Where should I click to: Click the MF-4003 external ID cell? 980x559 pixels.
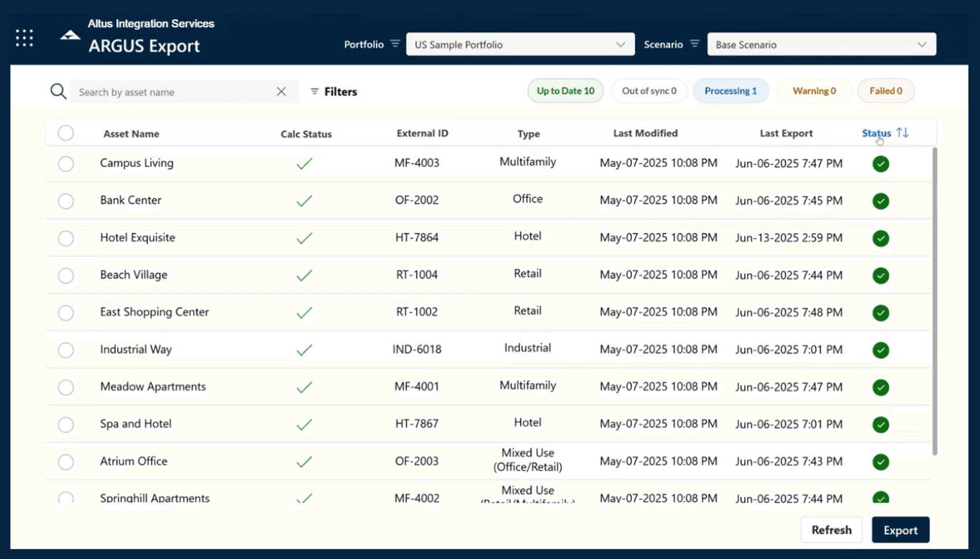tap(417, 163)
